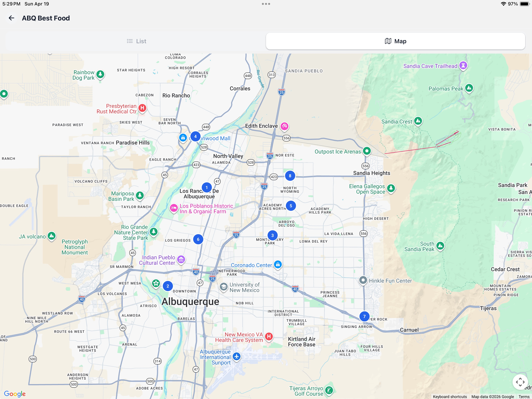Tap the Outpost Ice Arenas marker

pos(366,151)
